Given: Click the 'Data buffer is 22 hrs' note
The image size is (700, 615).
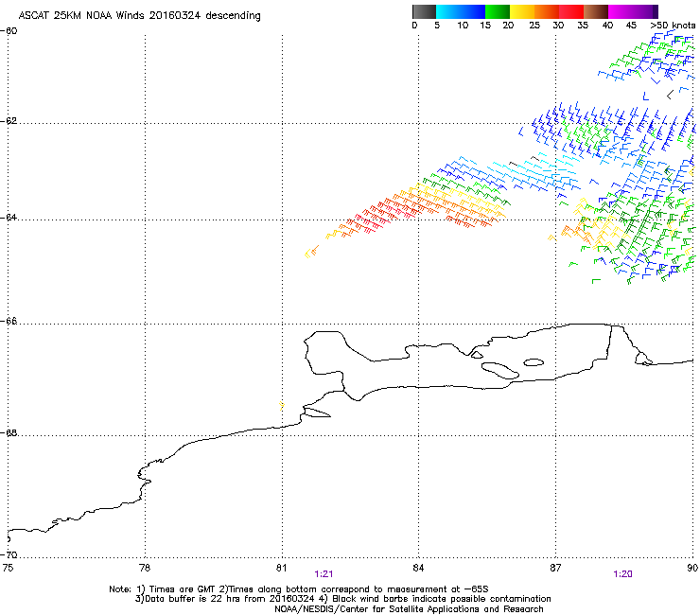Looking at the screenshot, I should pos(342,599).
